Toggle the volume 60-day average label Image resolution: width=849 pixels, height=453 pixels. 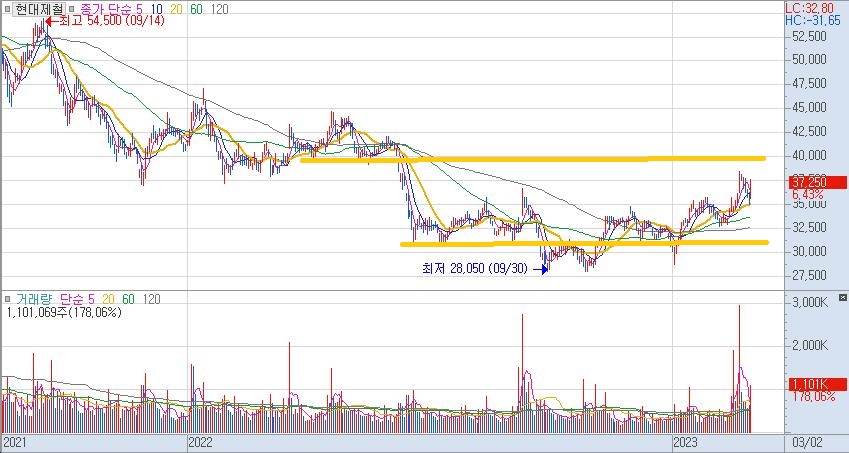[128, 299]
